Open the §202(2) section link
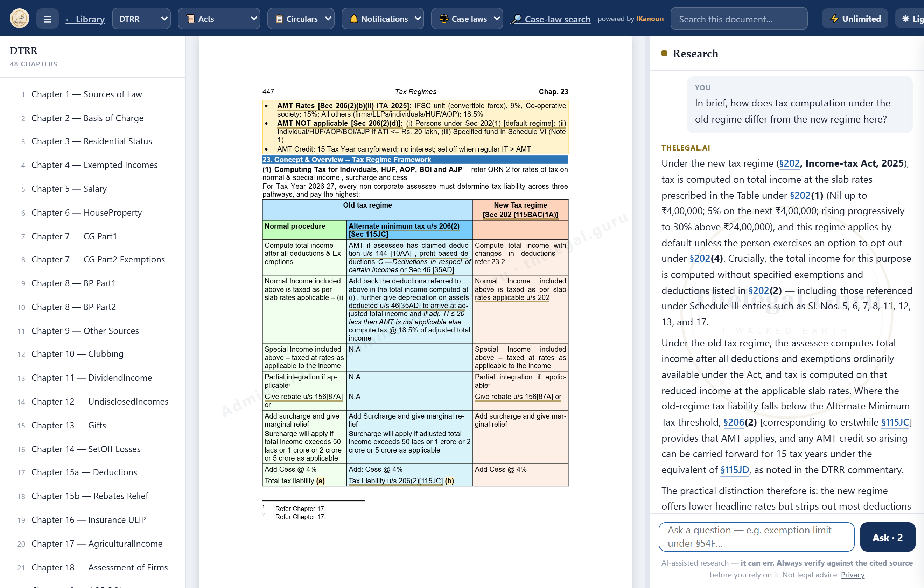The image size is (924, 588). [x=758, y=291]
